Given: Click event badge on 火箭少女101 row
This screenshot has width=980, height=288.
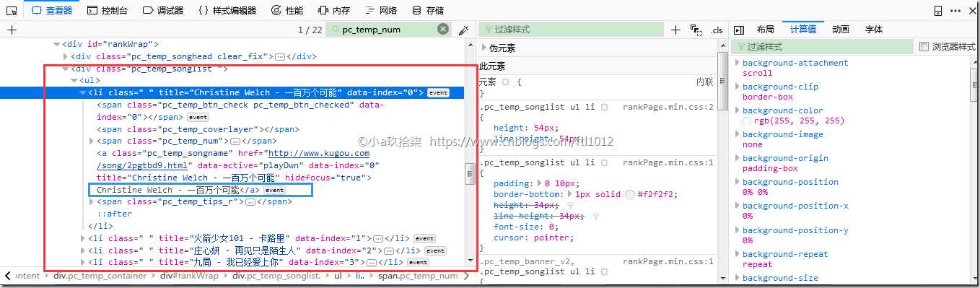Looking at the screenshot, I should coord(424,238).
